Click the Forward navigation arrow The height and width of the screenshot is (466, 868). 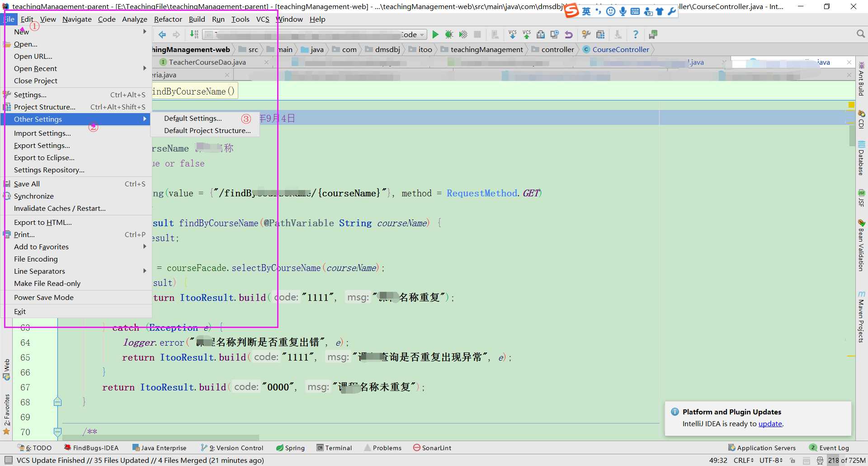pyautogui.click(x=176, y=34)
